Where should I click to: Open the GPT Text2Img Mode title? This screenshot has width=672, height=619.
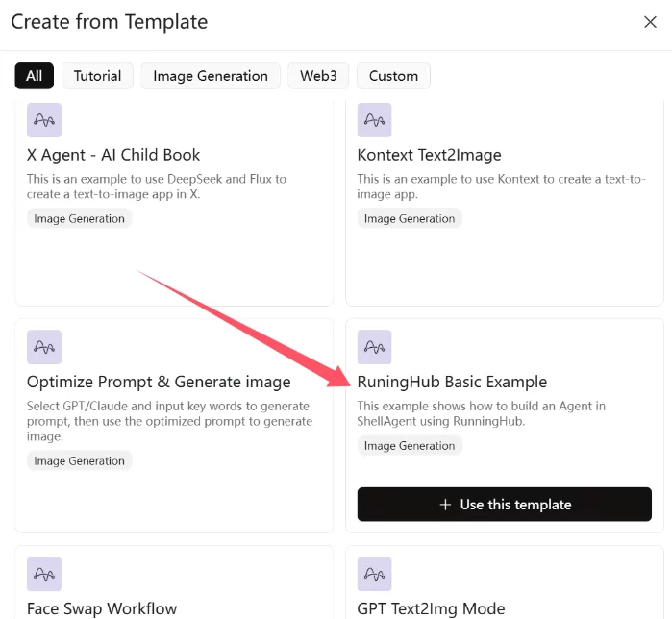pos(431,608)
